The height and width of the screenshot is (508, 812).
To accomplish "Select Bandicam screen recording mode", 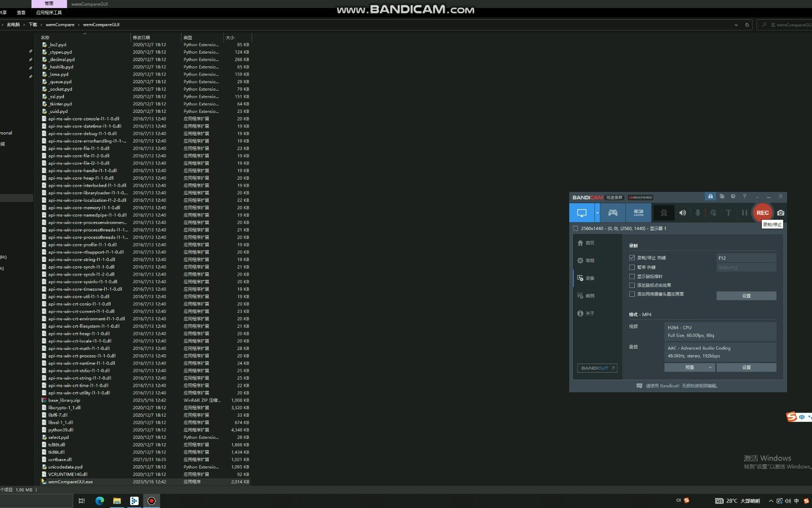I will pyautogui.click(x=582, y=213).
